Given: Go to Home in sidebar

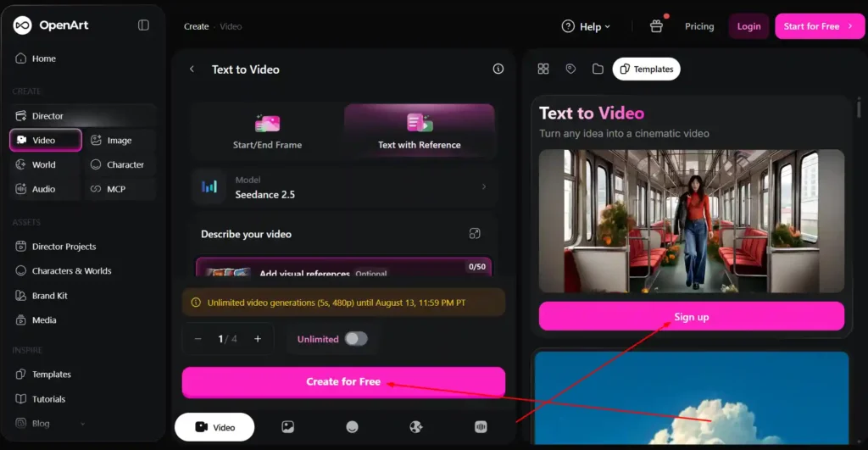Looking at the screenshot, I should coord(36,58).
